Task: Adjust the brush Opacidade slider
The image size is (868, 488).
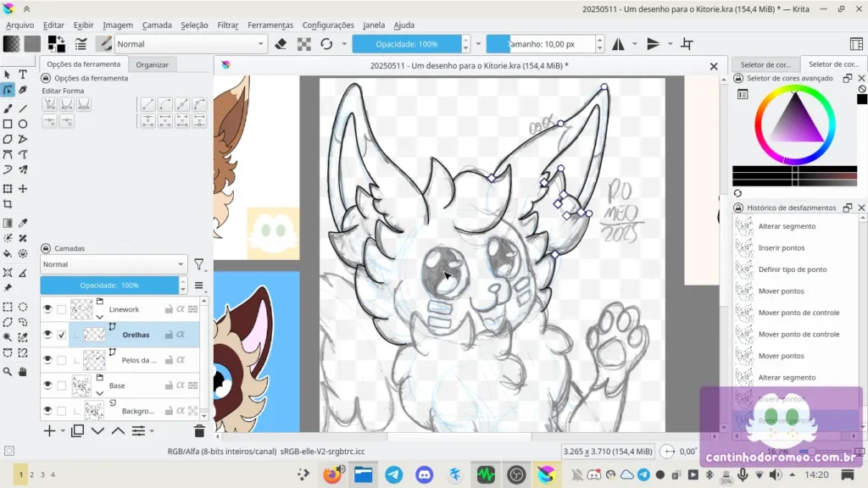Action: point(407,44)
